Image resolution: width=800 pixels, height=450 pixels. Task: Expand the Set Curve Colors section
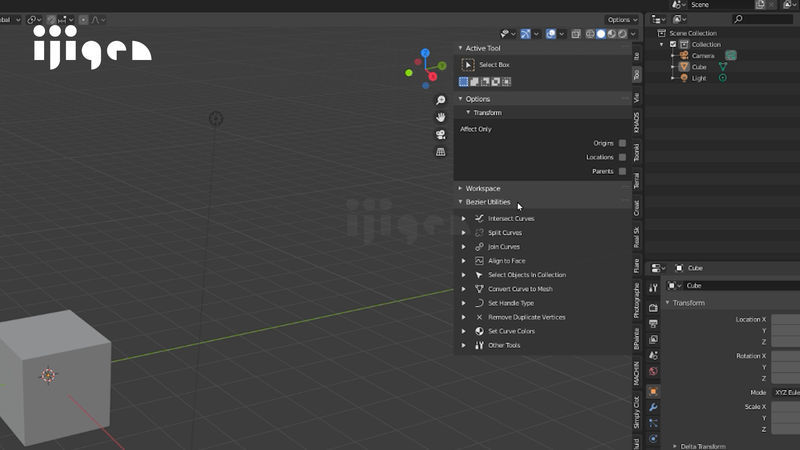pyautogui.click(x=464, y=331)
